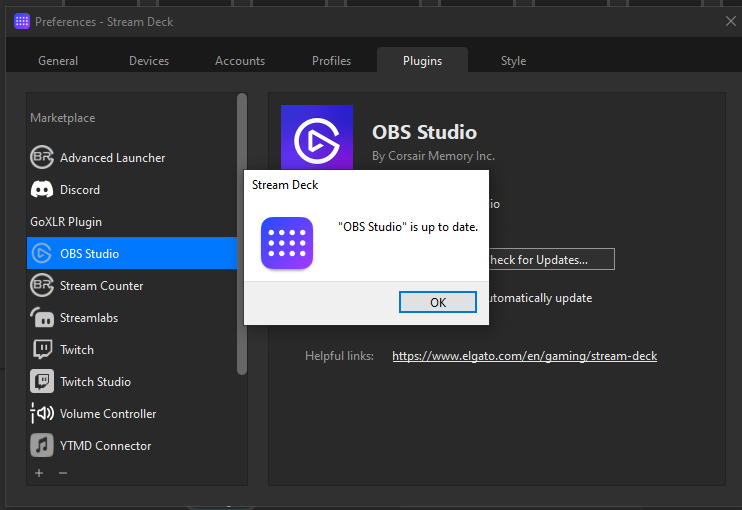The height and width of the screenshot is (510, 742).
Task: Open the Style tab
Action: (513, 61)
